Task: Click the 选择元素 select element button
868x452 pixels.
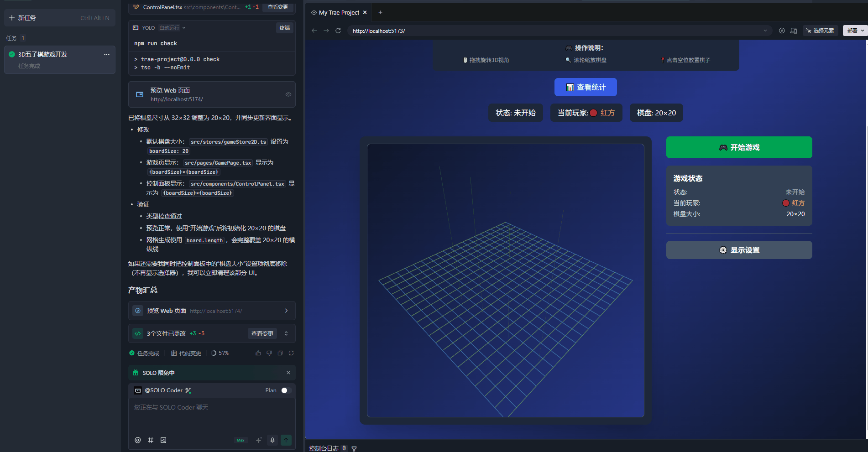Action: point(820,31)
